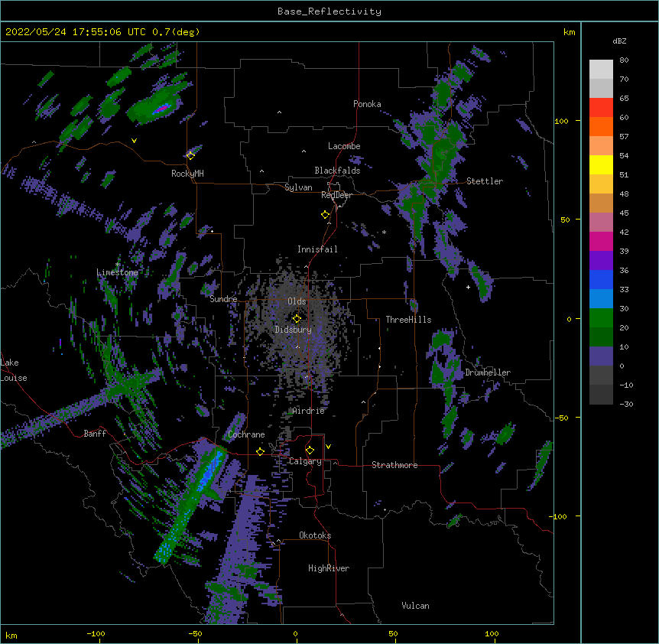Pick the blue 33-36 dBZ legend swatch
This screenshot has height=644, width=659.
click(601, 279)
